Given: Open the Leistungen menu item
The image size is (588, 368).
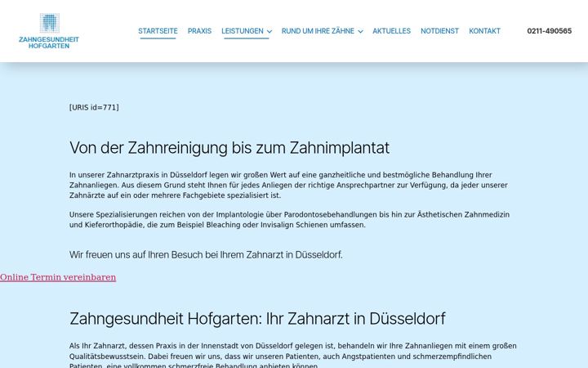Looking at the screenshot, I should [x=243, y=31].
